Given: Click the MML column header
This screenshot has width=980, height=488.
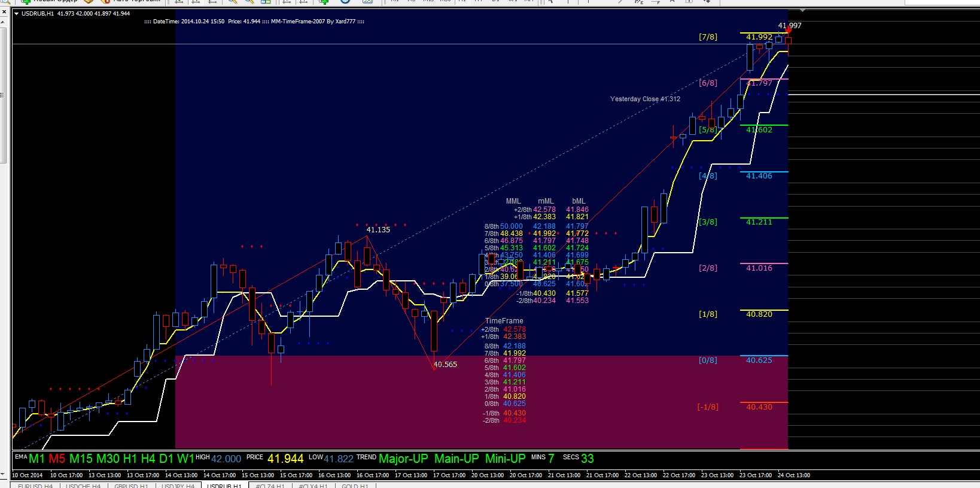Looking at the screenshot, I should [x=513, y=201].
